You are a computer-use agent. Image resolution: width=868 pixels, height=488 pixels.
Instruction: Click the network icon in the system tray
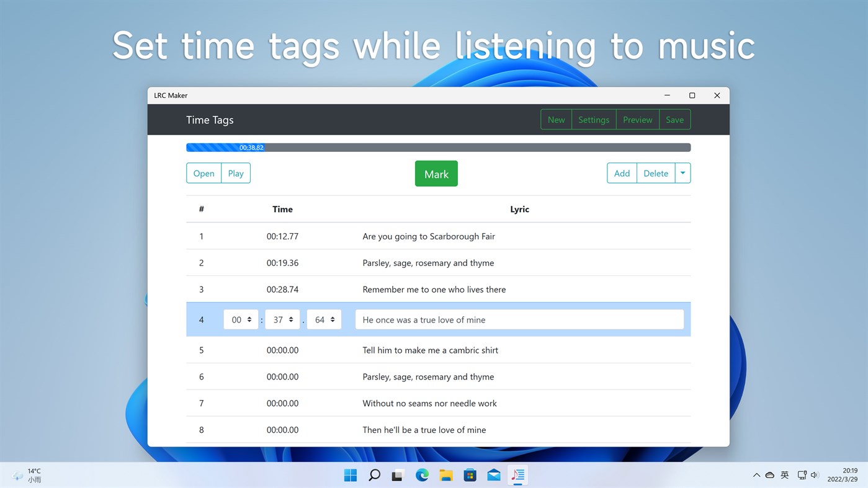tap(800, 475)
